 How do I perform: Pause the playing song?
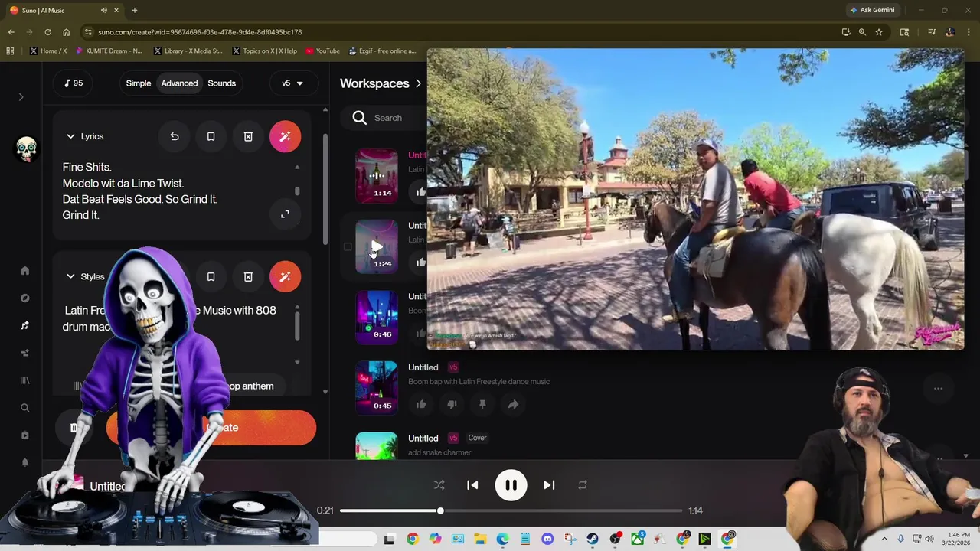point(511,485)
